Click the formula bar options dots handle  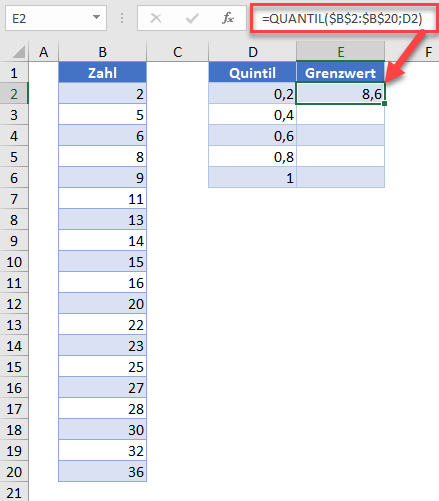[122, 18]
